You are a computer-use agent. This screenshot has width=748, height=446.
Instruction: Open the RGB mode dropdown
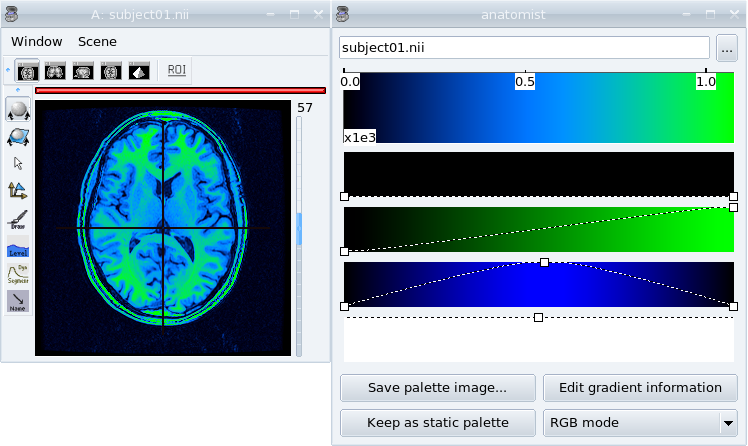pos(640,423)
